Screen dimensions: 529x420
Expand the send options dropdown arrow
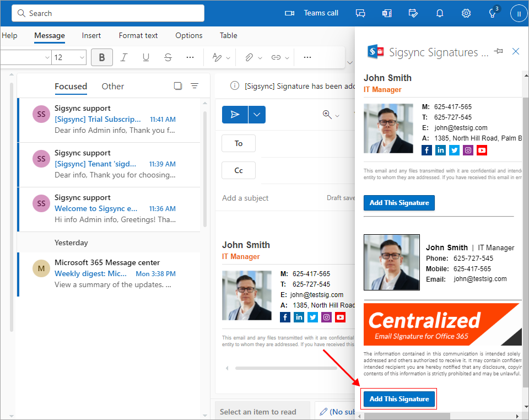pos(257,115)
